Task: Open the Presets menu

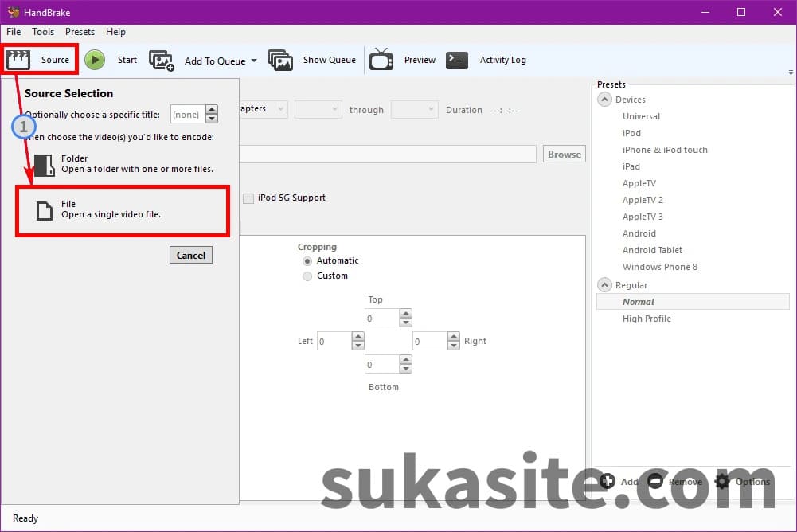Action: click(80, 32)
